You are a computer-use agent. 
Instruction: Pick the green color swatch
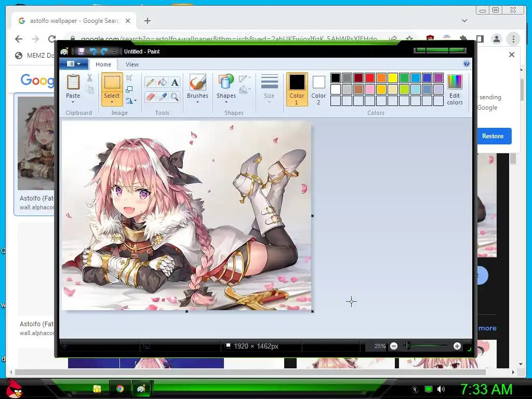pyautogui.click(x=404, y=78)
